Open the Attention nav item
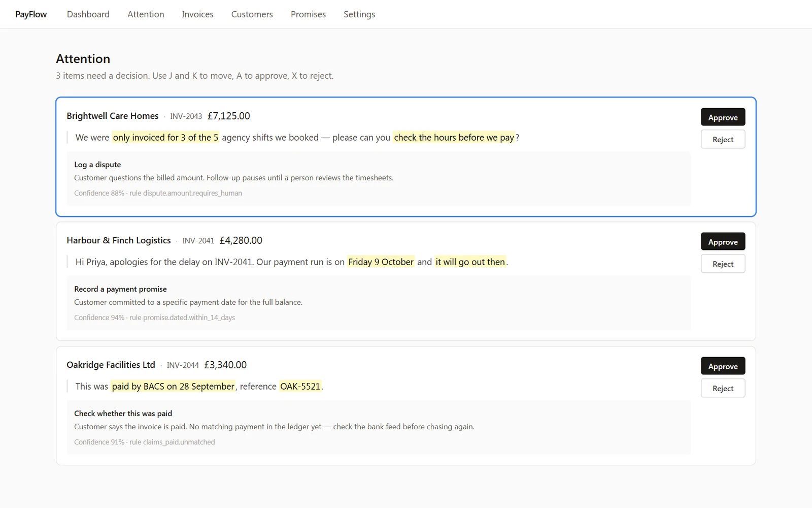 (146, 14)
